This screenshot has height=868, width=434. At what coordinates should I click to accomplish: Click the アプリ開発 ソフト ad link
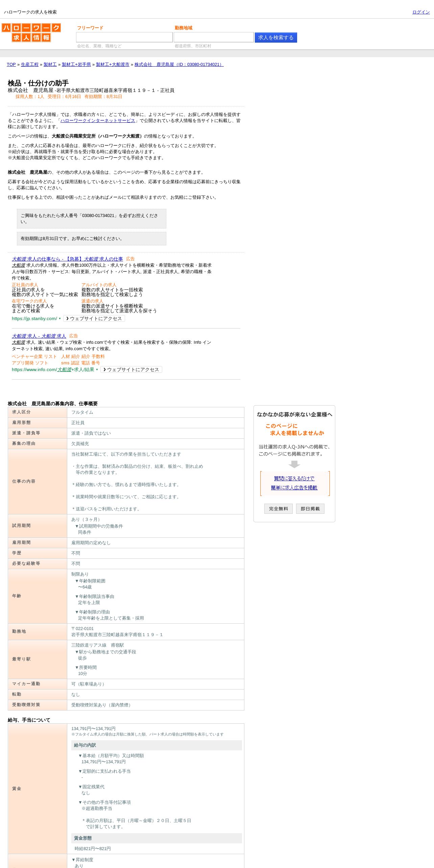click(30, 363)
